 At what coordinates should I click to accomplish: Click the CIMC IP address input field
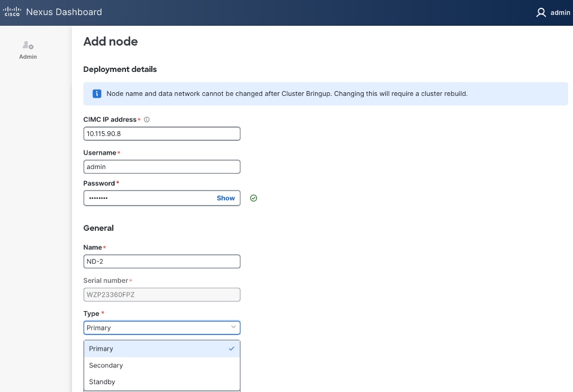(161, 133)
